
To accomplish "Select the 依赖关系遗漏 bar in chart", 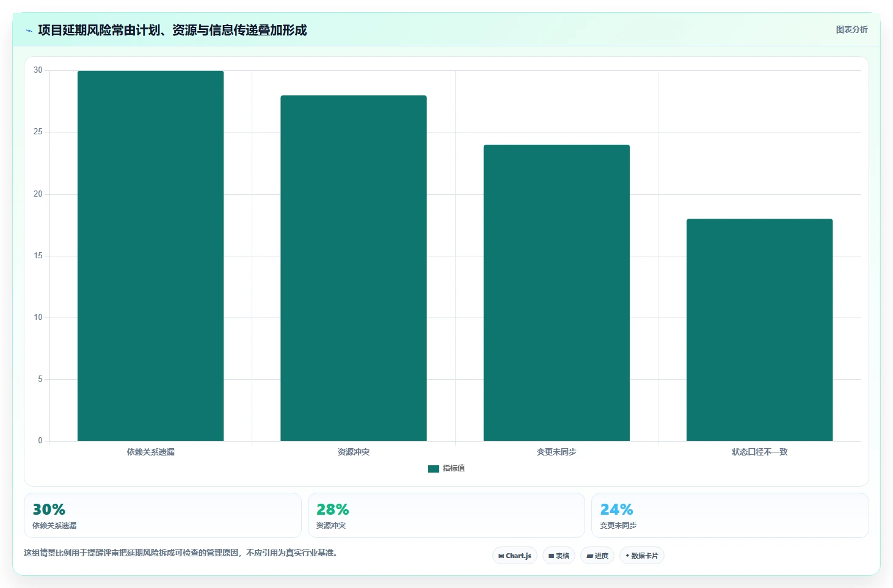I will point(150,256).
